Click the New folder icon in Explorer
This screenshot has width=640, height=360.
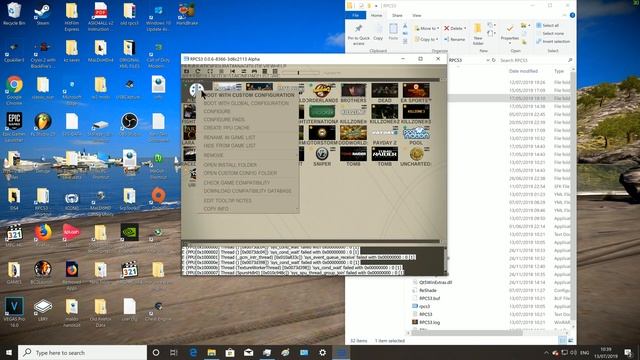(x=478, y=34)
